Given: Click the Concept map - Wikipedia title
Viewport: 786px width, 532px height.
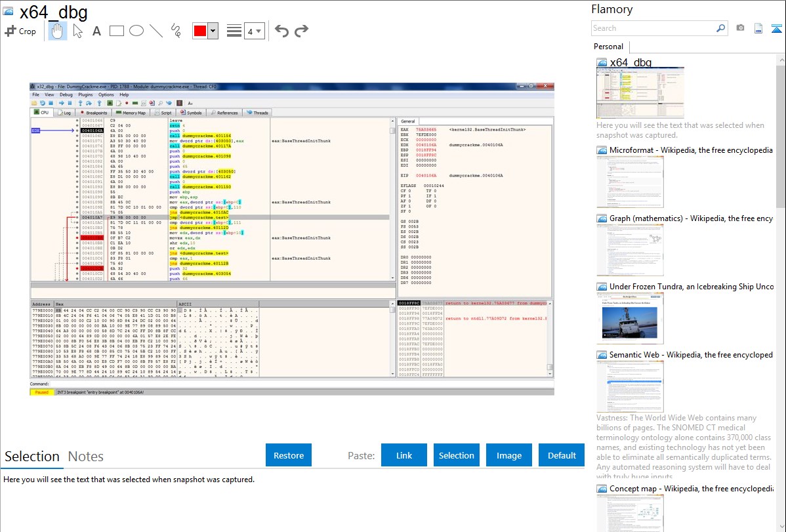Looking at the screenshot, I should 692,488.
